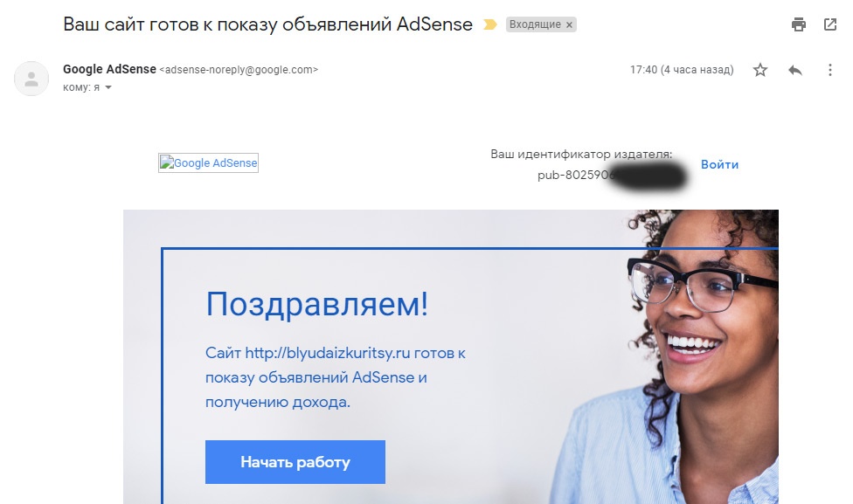Image resolution: width=853 pixels, height=504 pixels.
Task: Open the broken Google AdSense logo image
Action: (x=208, y=163)
